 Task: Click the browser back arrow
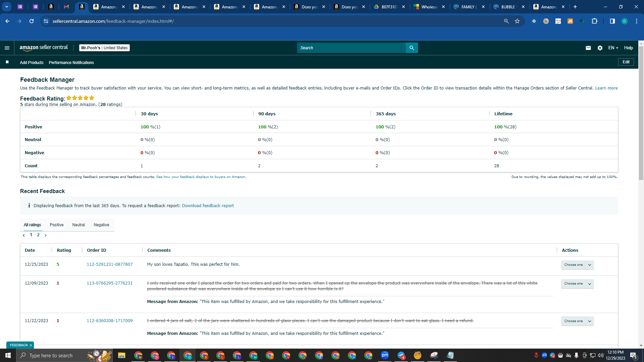(7, 21)
